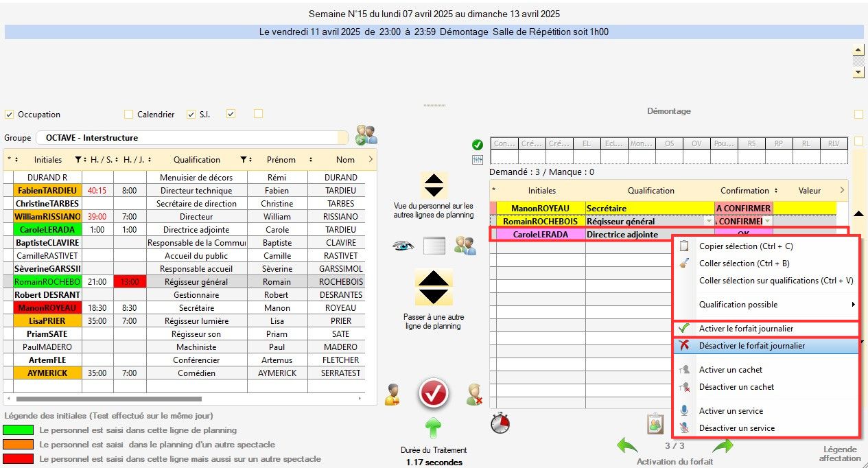Click the personnel list horizontal scrollbar
The width and height of the screenshot is (868, 468).
(108, 399)
